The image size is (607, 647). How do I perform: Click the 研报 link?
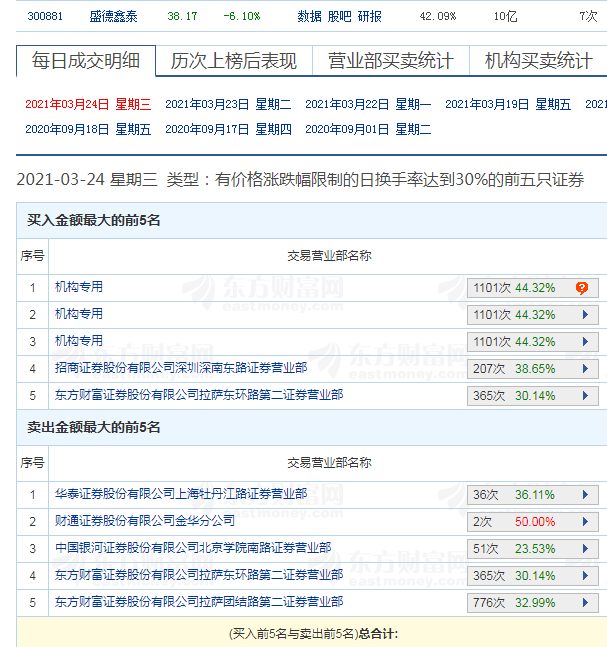(x=370, y=16)
